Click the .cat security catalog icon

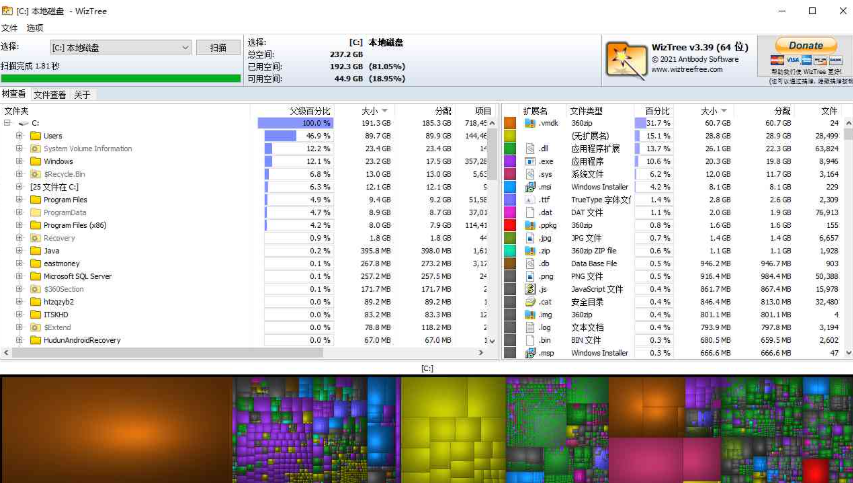point(530,301)
